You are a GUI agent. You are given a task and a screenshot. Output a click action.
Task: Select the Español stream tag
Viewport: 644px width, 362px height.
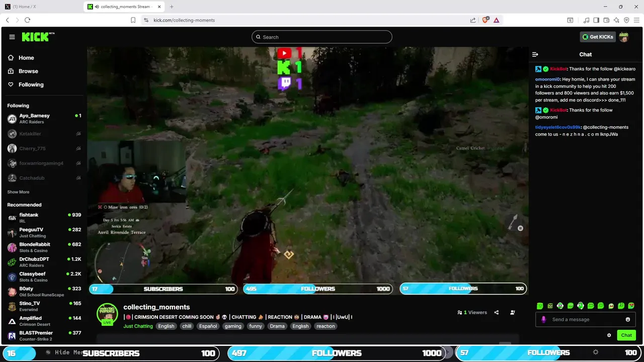208,326
